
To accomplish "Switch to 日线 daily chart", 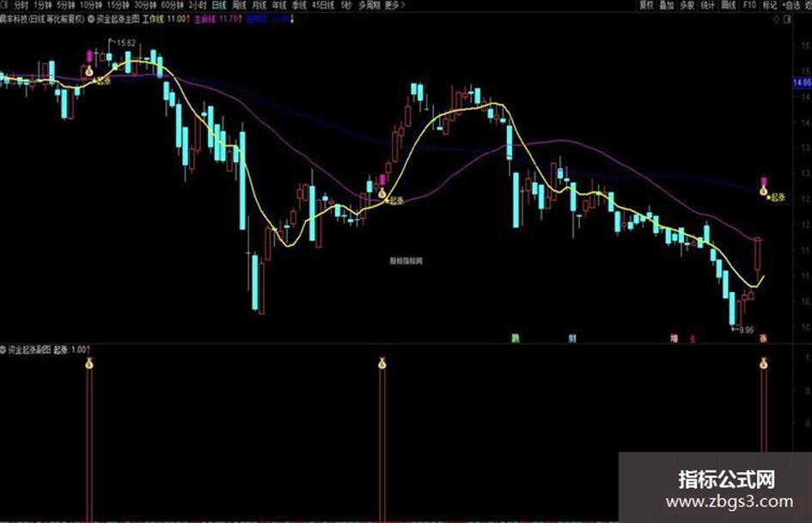I will tap(220, 5).
